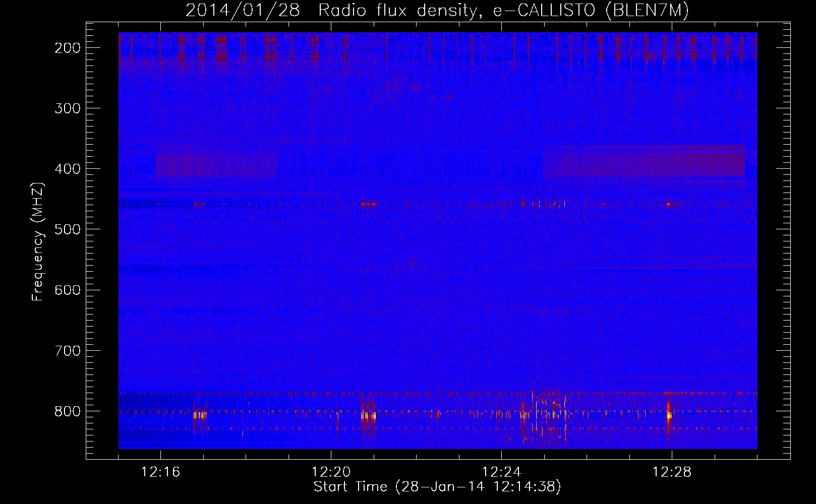Viewport: 816px width, 504px height.
Task: Click the 12:16 time tick label
Action: 160,472
